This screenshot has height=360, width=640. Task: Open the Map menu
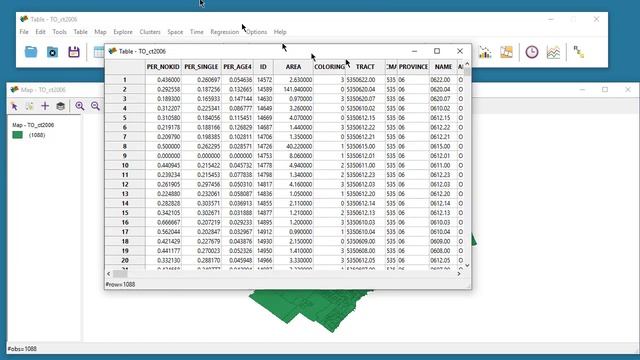100,32
